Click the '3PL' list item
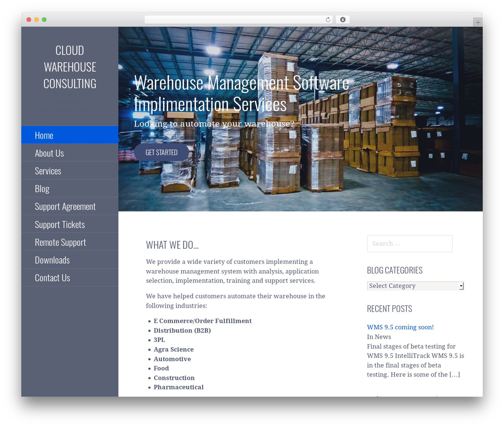 (159, 340)
